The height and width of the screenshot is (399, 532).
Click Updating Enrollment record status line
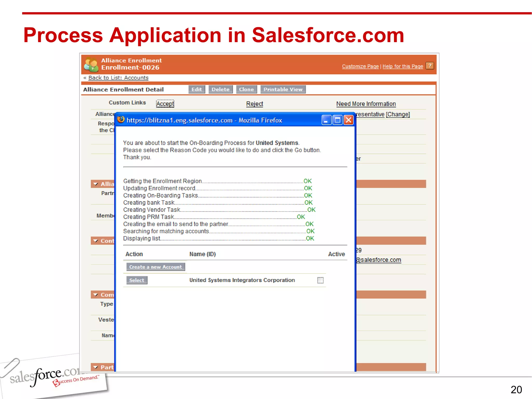pos(218,188)
